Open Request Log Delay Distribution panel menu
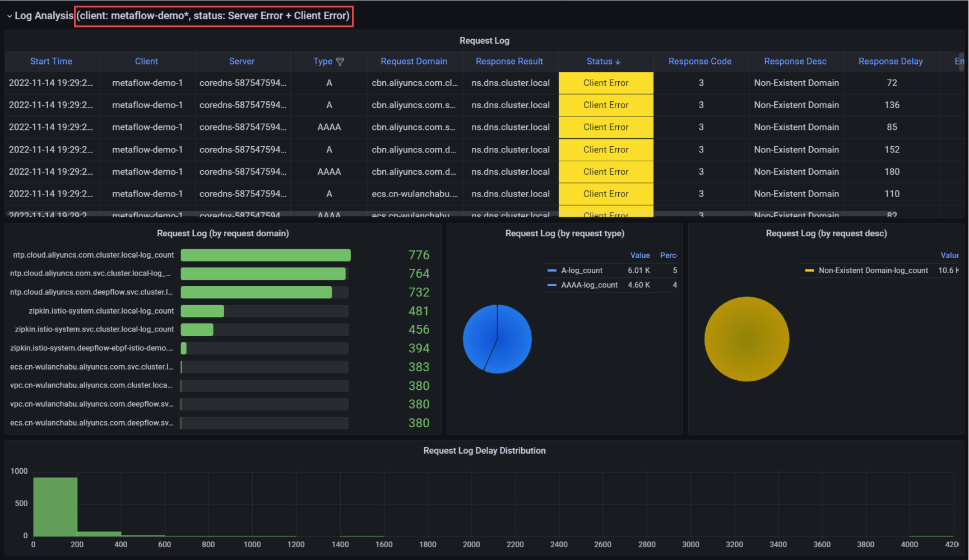Screen dimensions: 969x560 (484, 451)
